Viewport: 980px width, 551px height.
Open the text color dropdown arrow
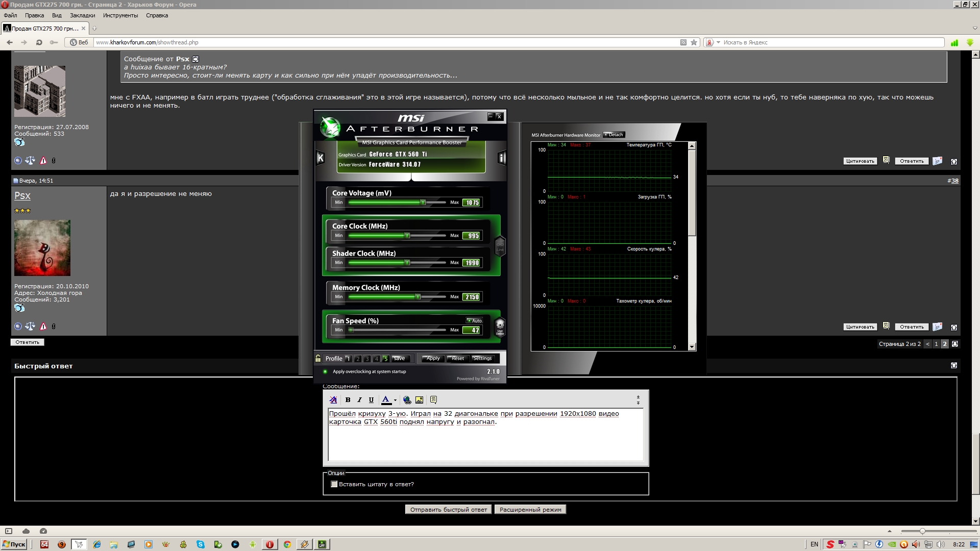(x=395, y=400)
